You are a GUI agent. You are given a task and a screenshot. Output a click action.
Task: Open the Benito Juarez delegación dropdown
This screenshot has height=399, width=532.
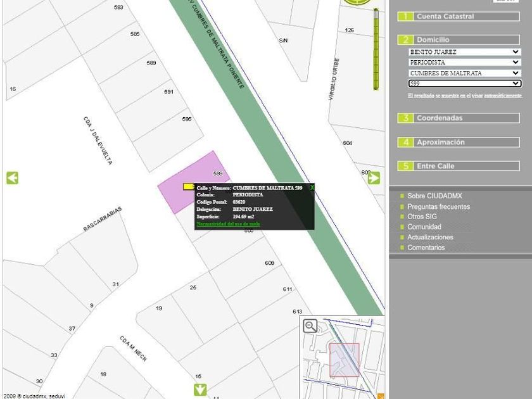pyautogui.click(x=464, y=52)
